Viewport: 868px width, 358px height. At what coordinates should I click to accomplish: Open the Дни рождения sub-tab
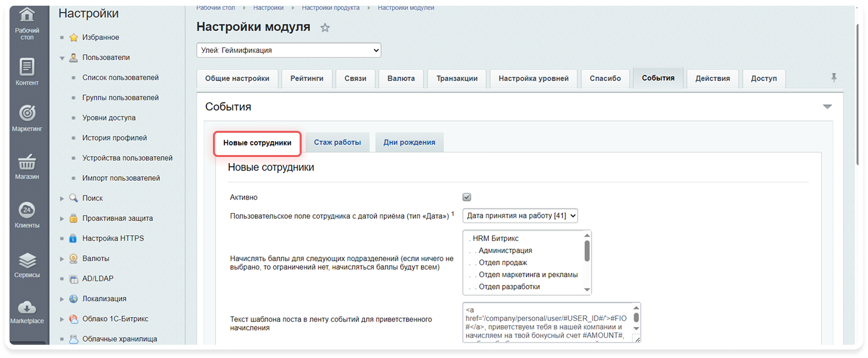[409, 142]
